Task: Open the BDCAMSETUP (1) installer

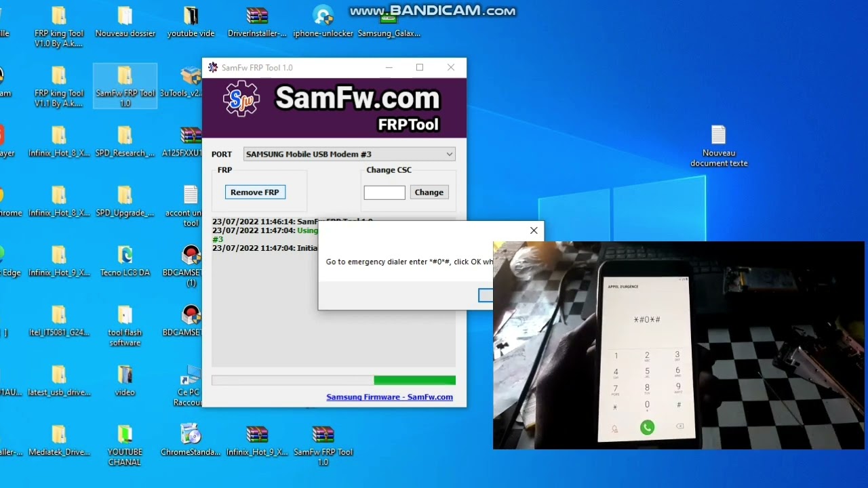Action: click(190, 266)
